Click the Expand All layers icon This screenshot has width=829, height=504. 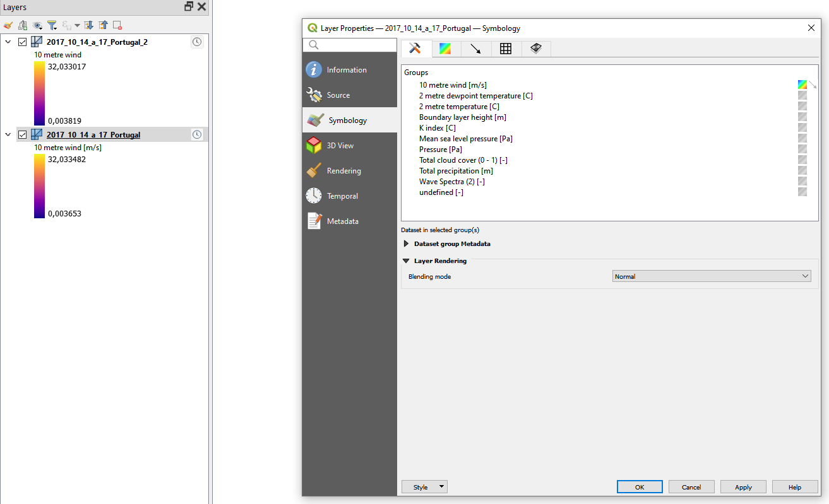(88, 25)
